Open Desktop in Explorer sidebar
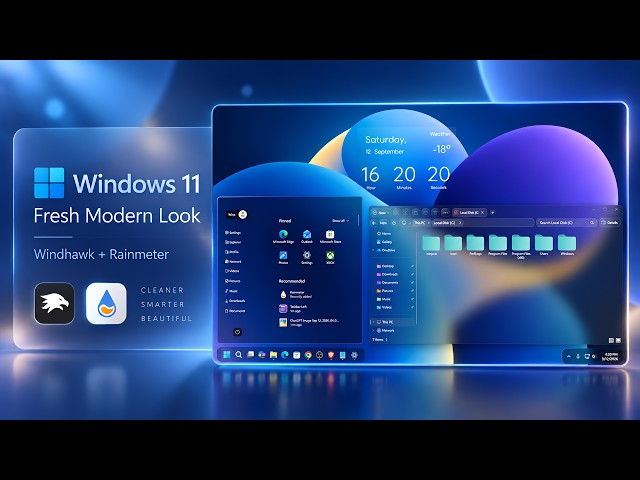This screenshot has height=480, width=640. coord(385,266)
